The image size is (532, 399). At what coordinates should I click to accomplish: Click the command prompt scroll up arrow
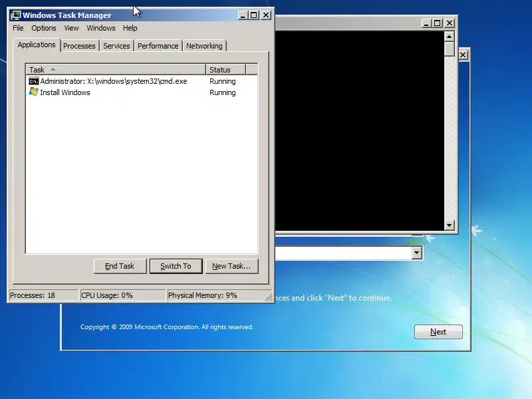pyautogui.click(x=450, y=37)
